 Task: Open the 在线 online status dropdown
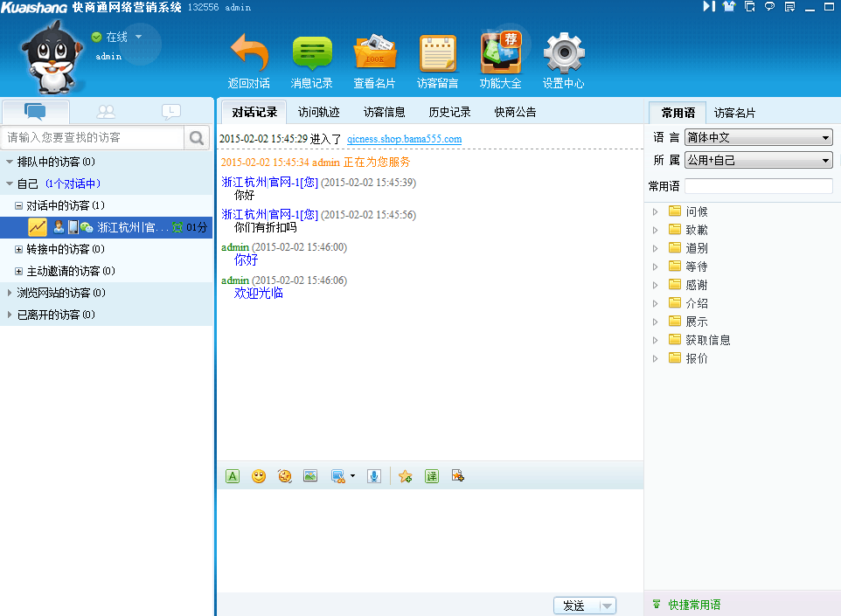point(138,38)
